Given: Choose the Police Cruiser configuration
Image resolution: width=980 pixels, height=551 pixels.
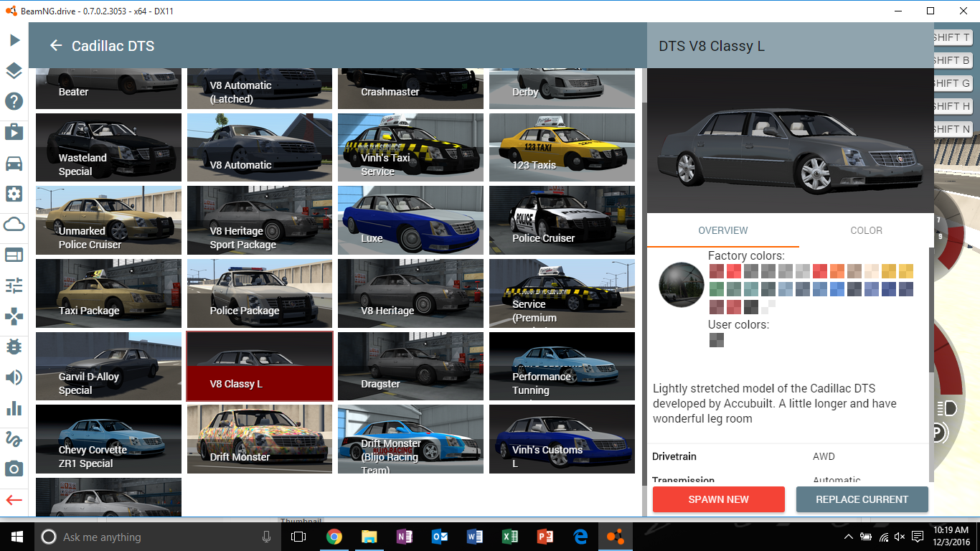Looking at the screenshot, I should click(x=562, y=220).
